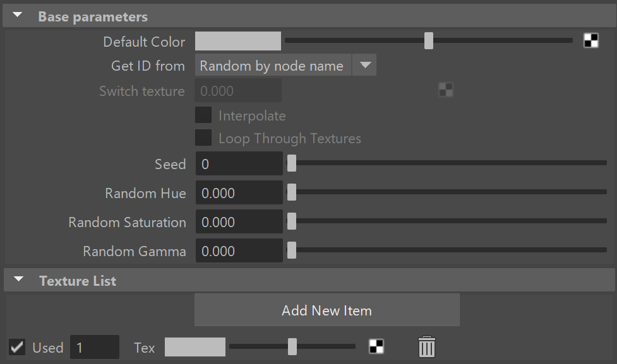Open the Get ID from dropdown
Screen dimensions: 617x364
[285, 65]
